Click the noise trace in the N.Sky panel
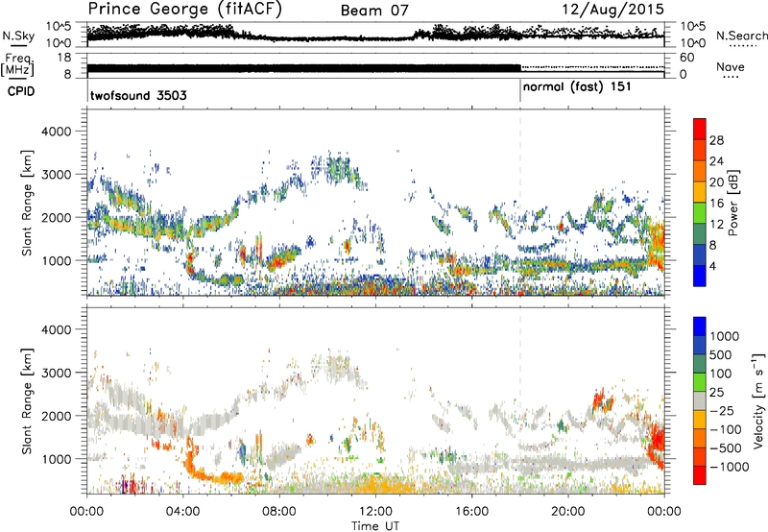Image resolution: width=768 pixels, height=532 pixels. (375, 35)
